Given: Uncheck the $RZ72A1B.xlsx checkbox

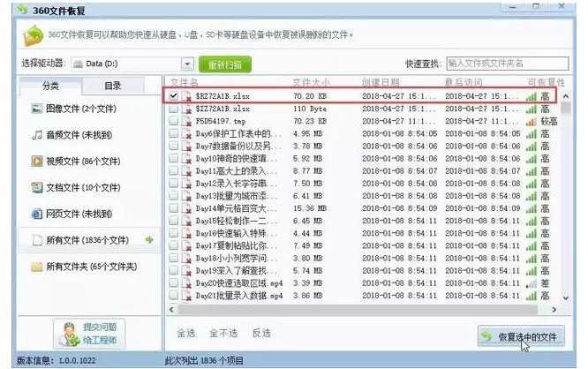Looking at the screenshot, I should point(173,96).
